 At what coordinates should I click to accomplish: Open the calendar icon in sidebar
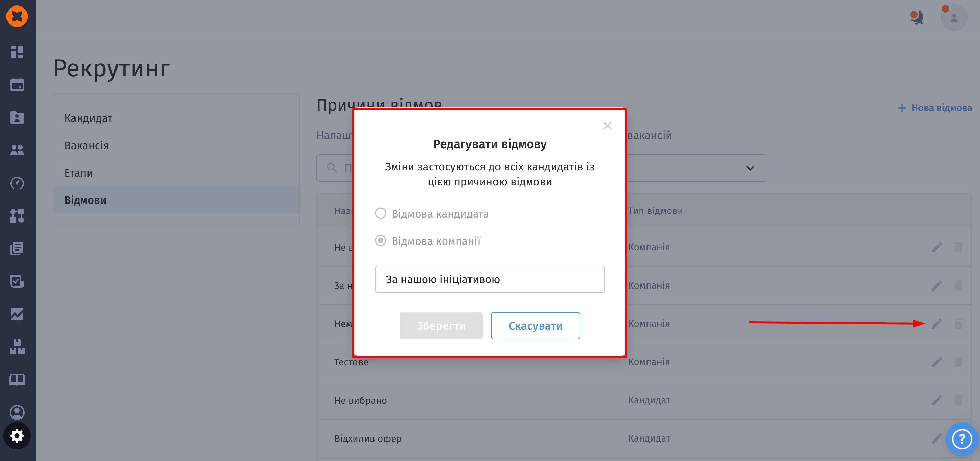[x=17, y=84]
